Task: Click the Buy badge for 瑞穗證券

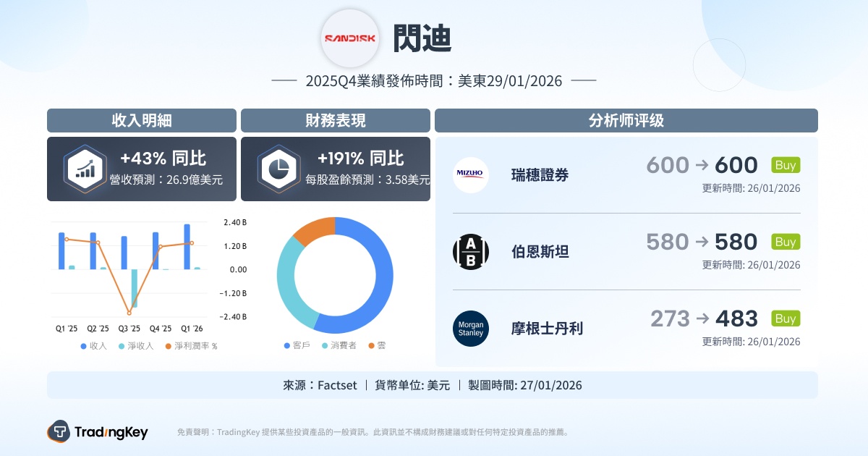Action: 786,165
